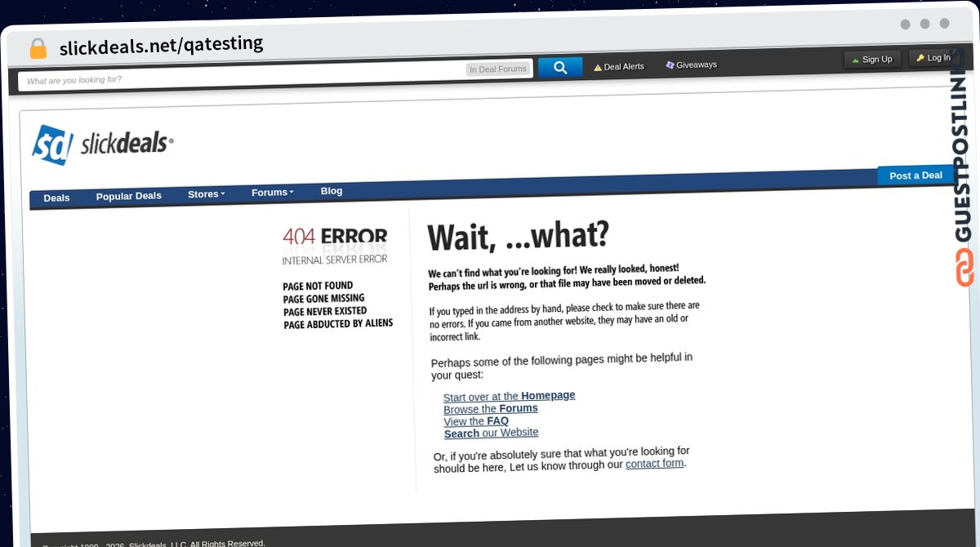Open the 'contact form' link

[654, 464]
